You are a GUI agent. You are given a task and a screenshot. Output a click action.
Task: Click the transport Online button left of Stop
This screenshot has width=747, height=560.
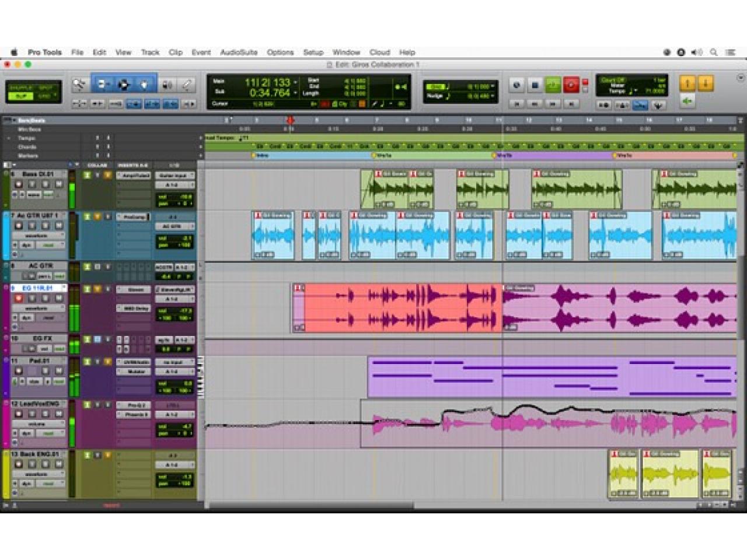[x=516, y=85]
